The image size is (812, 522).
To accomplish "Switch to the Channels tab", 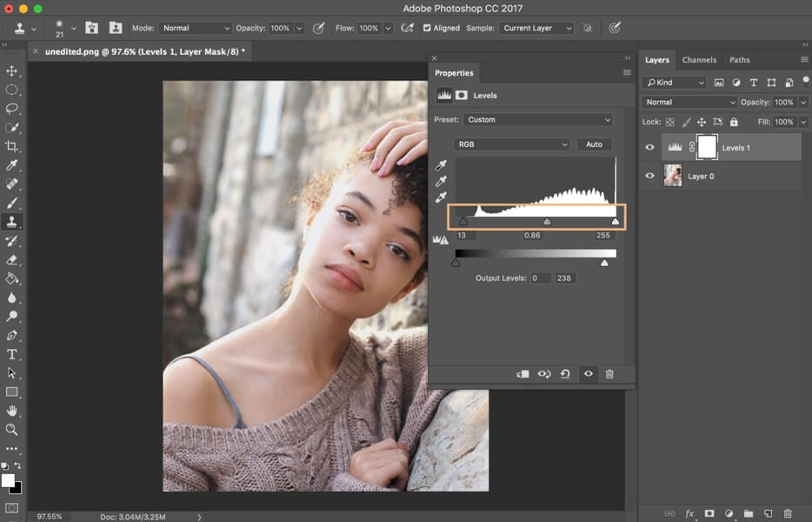I will 700,60.
